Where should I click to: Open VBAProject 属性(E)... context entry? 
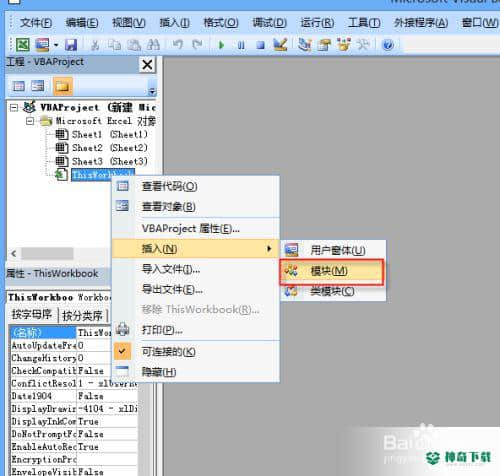pyautogui.click(x=196, y=229)
